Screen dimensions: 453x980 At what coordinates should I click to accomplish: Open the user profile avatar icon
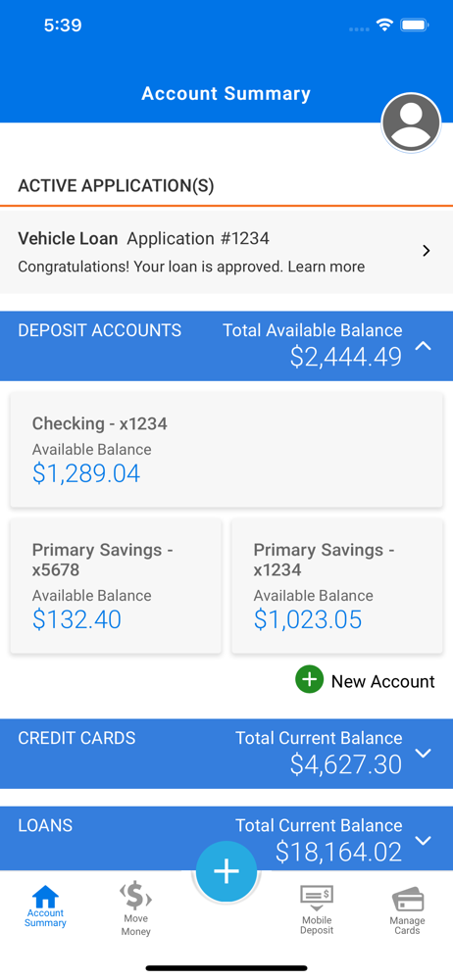(x=411, y=122)
